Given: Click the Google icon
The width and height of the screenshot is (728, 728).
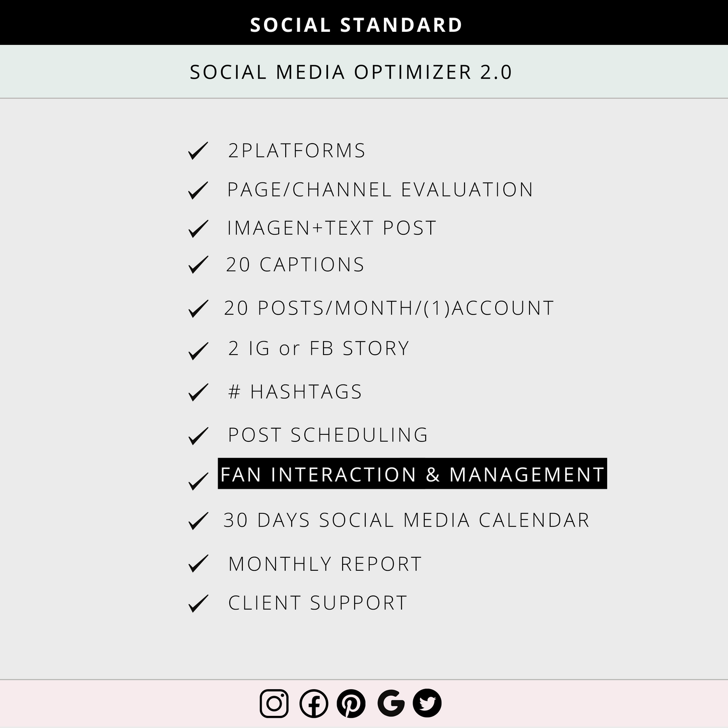Looking at the screenshot, I should [391, 703].
